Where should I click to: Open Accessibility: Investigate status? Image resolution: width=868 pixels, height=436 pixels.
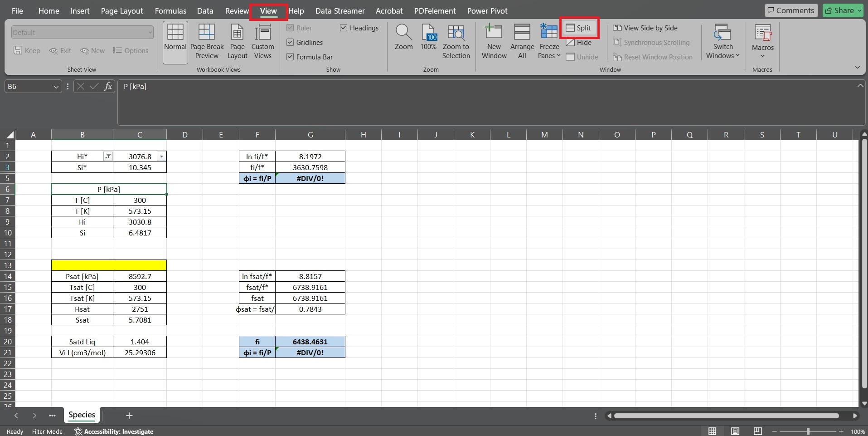(x=114, y=431)
